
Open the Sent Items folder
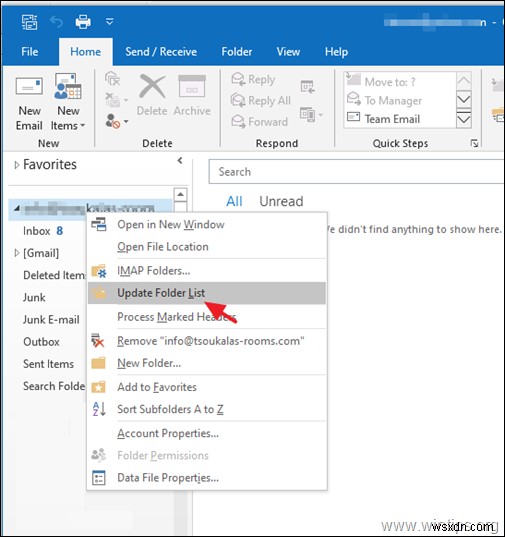click(x=48, y=364)
